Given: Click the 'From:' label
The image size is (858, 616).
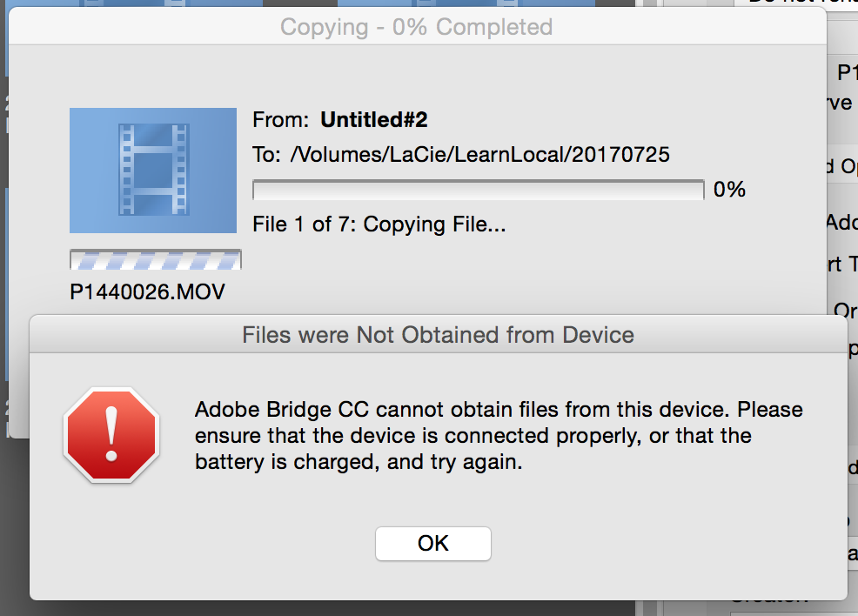Looking at the screenshot, I should [281, 120].
